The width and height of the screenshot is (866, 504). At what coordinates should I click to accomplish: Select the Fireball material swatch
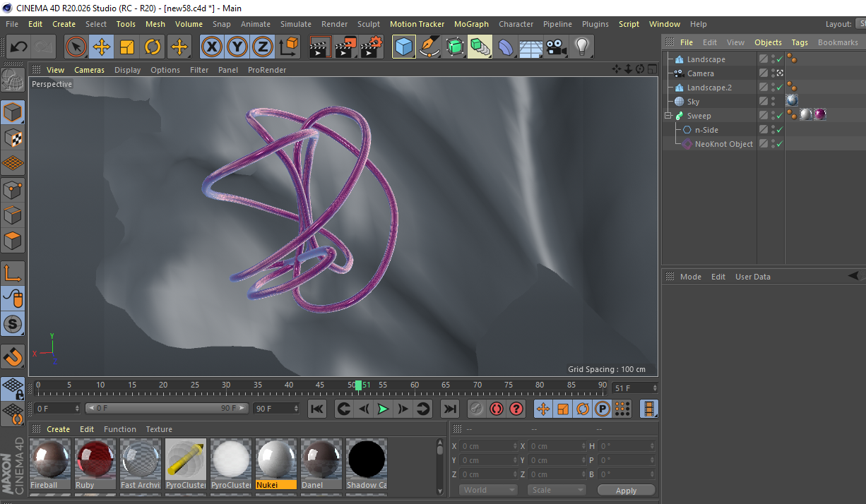[x=50, y=464]
